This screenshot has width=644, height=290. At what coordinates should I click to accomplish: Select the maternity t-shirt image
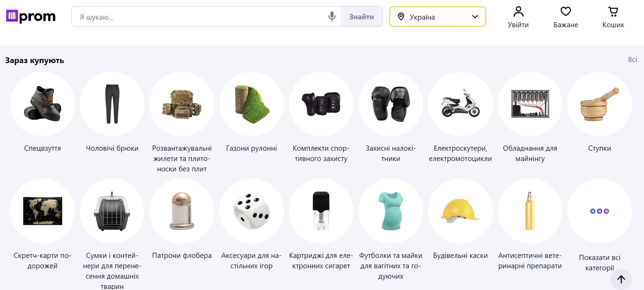tap(391, 211)
